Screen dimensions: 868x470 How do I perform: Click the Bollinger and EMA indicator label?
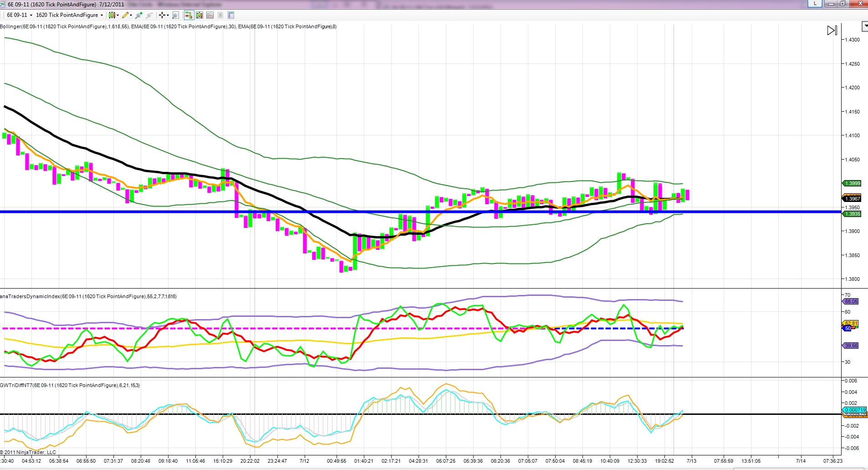tap(168, 26)
